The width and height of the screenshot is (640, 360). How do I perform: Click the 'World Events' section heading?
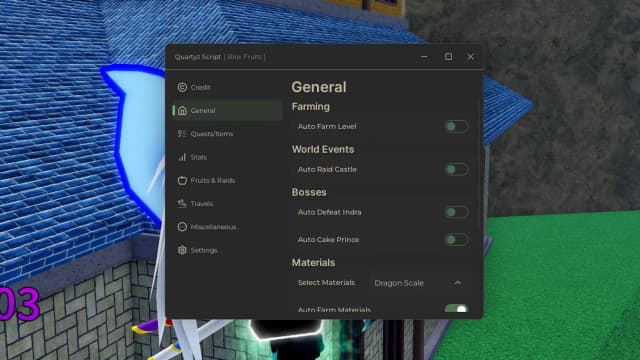pos(323,149)
